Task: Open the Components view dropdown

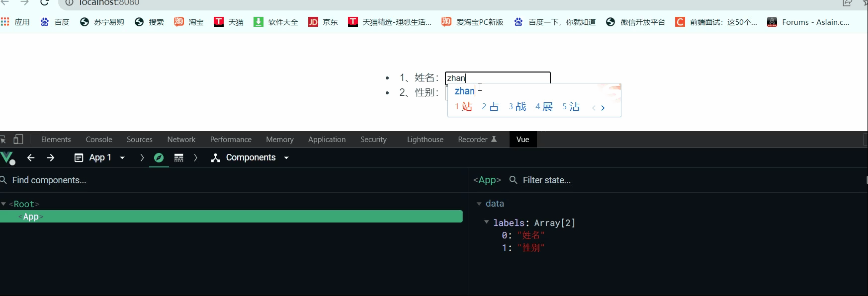Action: (x=250, y=158)
